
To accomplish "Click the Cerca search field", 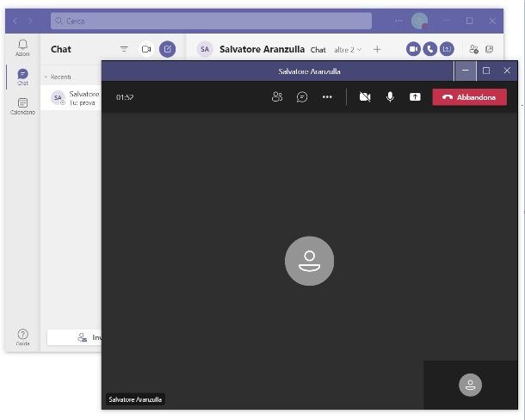I will [211, 22].
